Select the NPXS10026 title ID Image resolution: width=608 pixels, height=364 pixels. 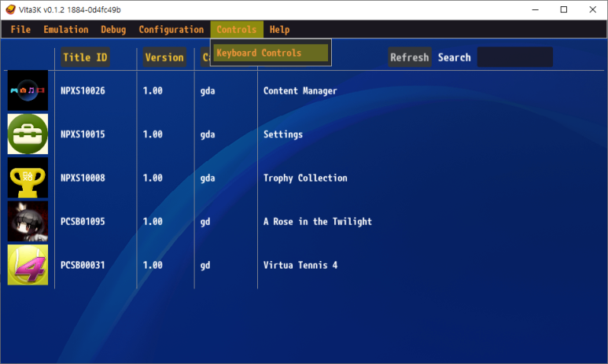83,90
